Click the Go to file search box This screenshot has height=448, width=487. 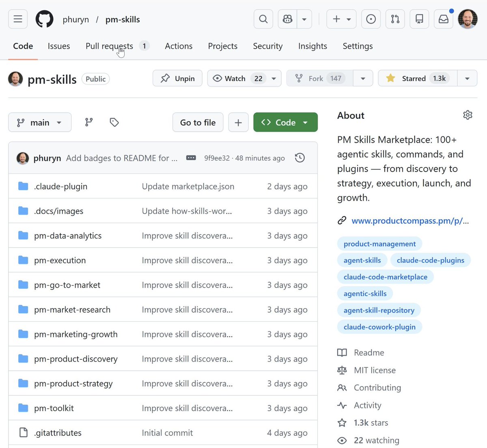coord(198,122)
